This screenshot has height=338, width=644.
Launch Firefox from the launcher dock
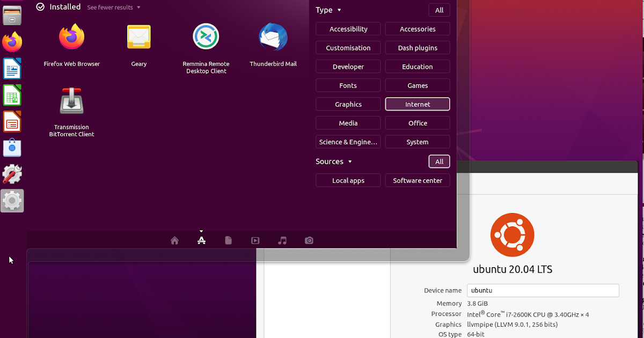12,42
